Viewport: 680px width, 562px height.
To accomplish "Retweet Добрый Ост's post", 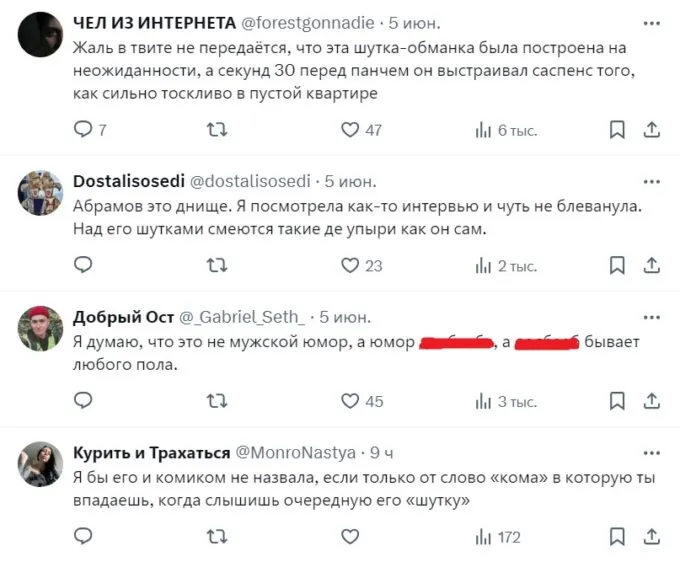I will tap(216, 401).
